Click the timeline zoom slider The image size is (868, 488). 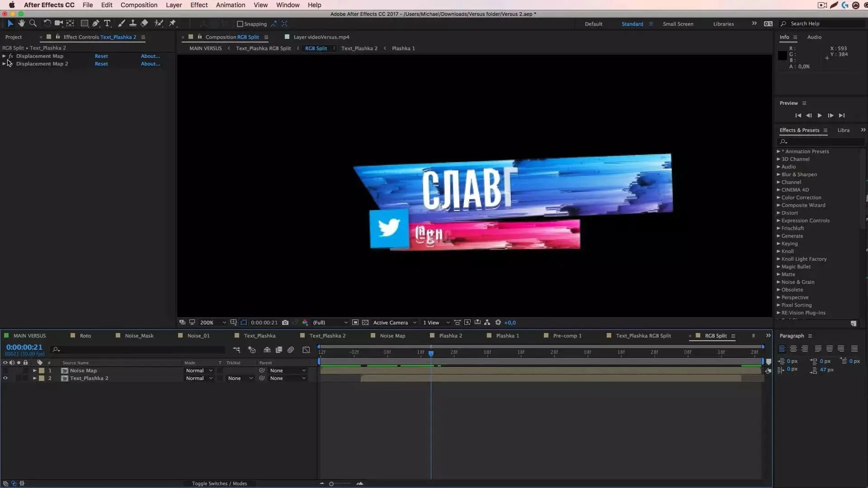(331, 484)
